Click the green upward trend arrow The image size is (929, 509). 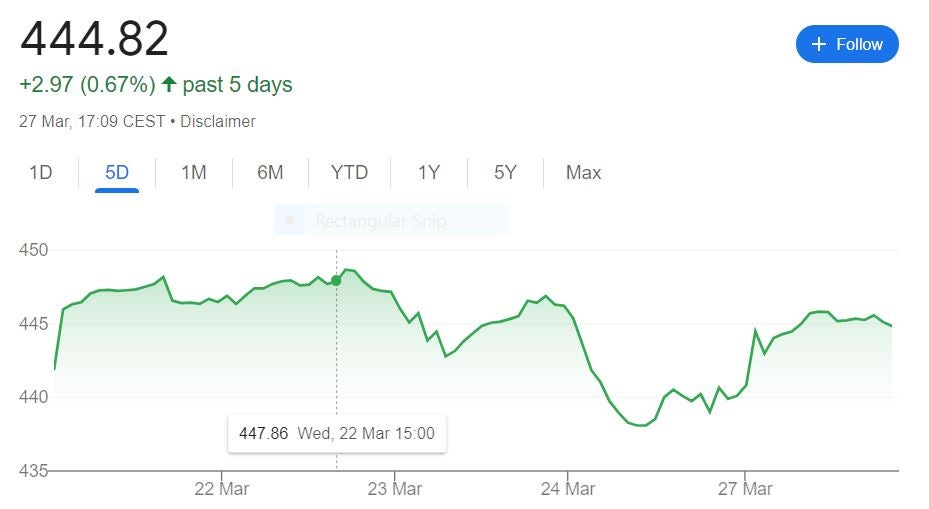tap(169, 85)
